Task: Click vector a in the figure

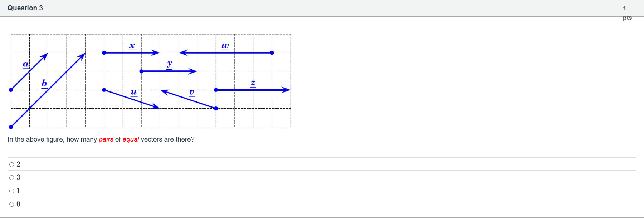Action: pos(29,71)
